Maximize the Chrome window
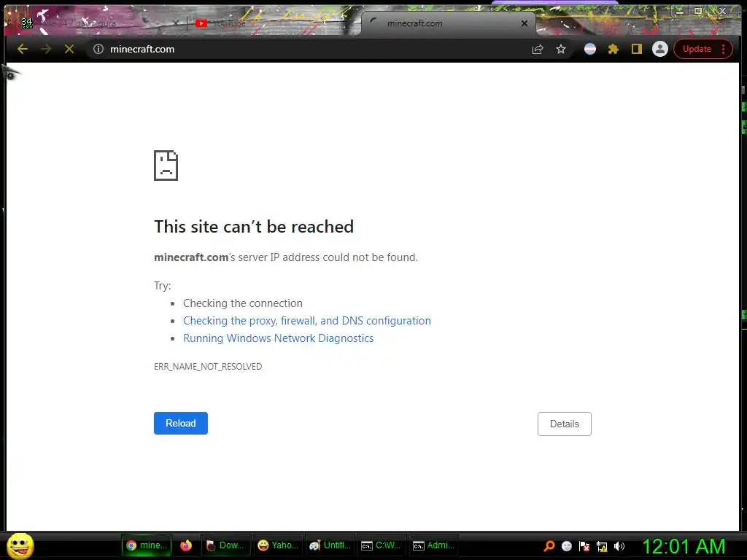This screenshot has width=747, height=560. 698,11
